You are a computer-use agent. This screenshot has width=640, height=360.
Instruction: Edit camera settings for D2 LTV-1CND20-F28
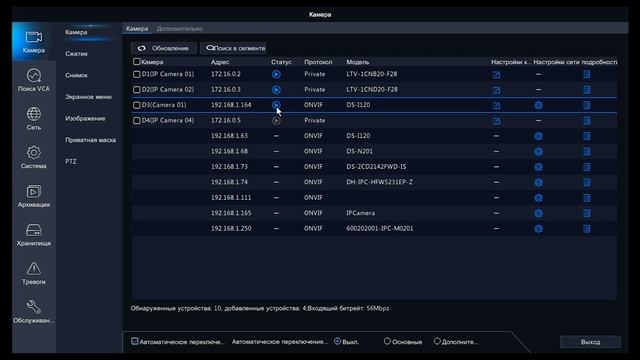(496, 90)
